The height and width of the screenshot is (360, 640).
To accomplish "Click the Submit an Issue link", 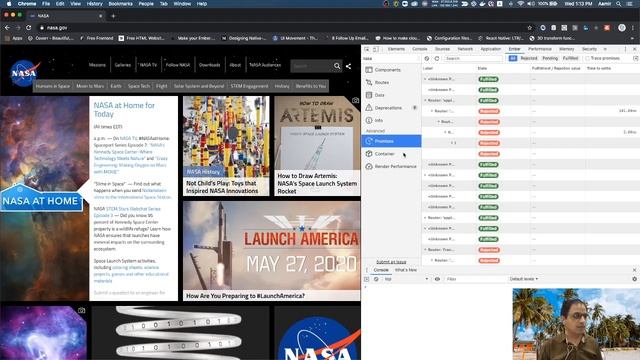I will click(391, 262).
